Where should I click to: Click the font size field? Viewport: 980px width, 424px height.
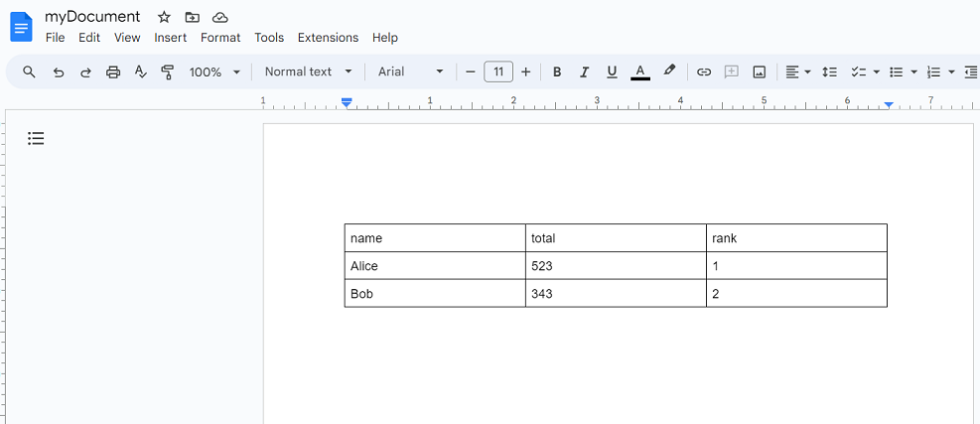pos(498,71)
